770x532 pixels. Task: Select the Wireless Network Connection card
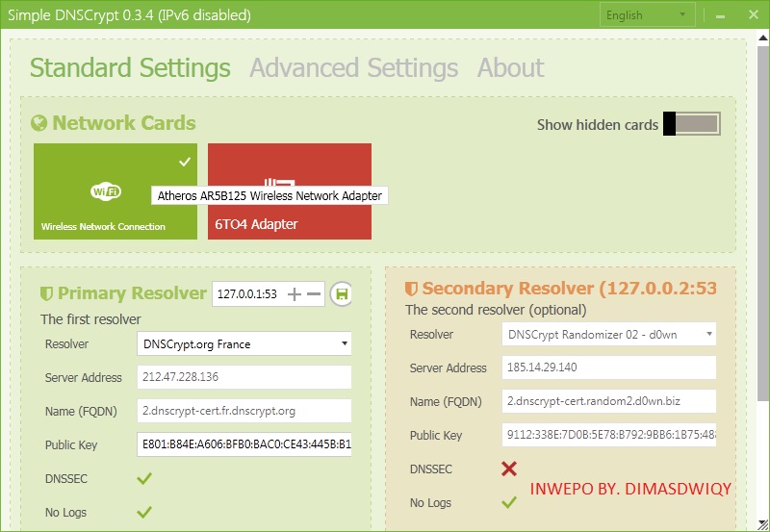[x=115, y=191]
